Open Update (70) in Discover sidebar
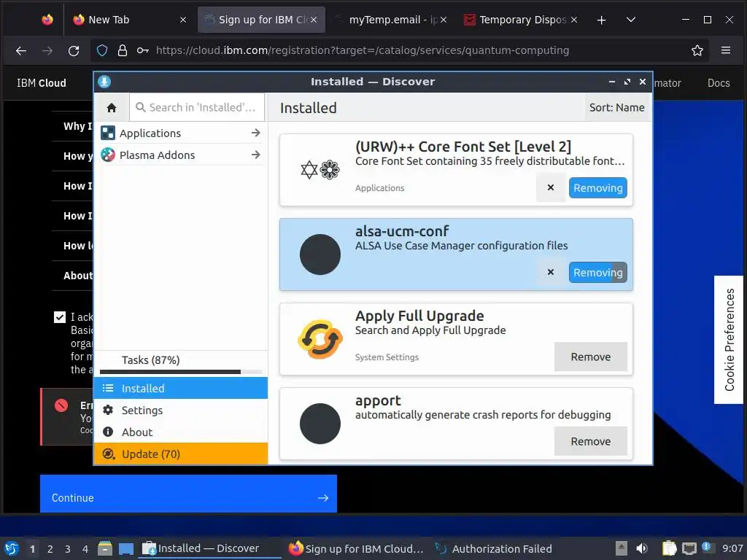The image size is (747, 560). [181, 454]
